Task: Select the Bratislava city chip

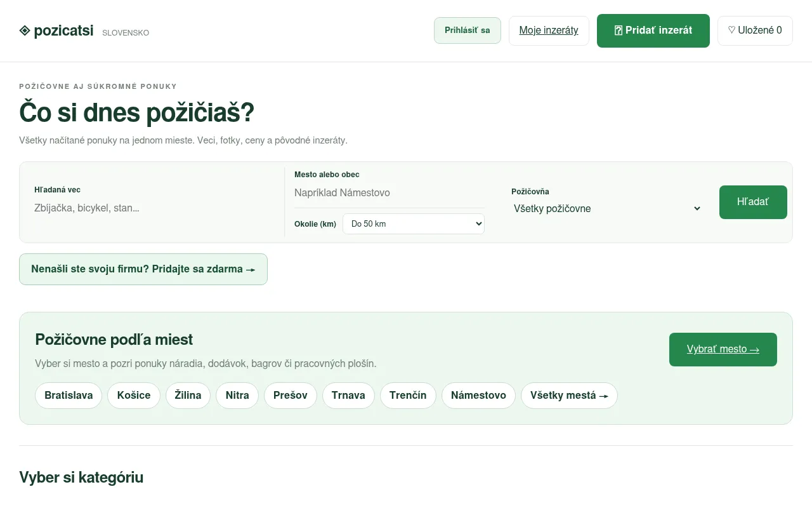Action: (x=69, y=396)
